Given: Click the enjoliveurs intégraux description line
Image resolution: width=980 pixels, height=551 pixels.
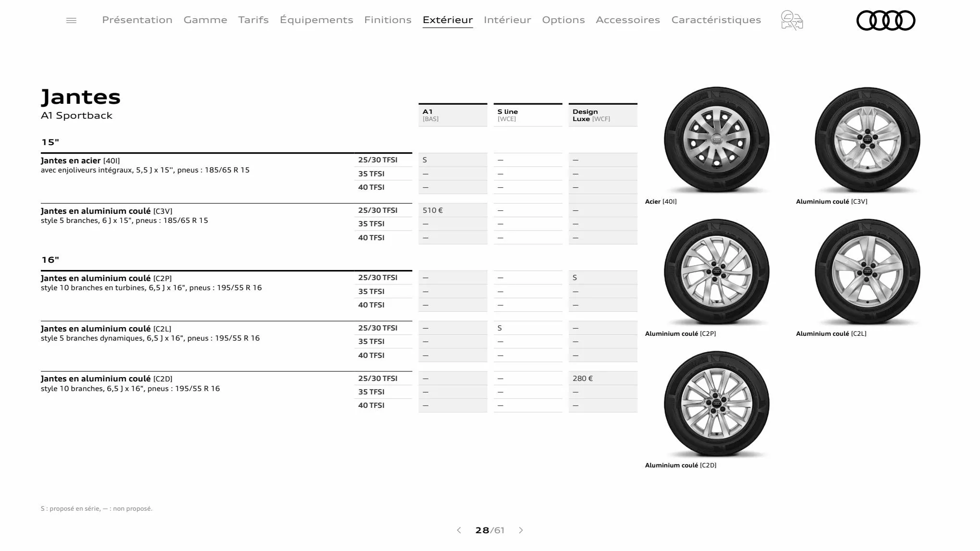Looking at the screenshot, I should [145, 170].
